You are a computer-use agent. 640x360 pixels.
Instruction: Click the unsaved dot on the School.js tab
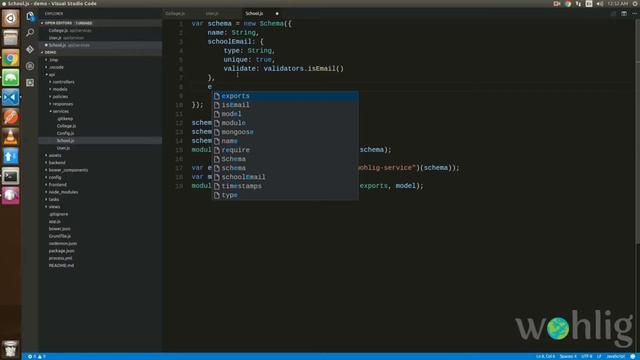[277, 13]
